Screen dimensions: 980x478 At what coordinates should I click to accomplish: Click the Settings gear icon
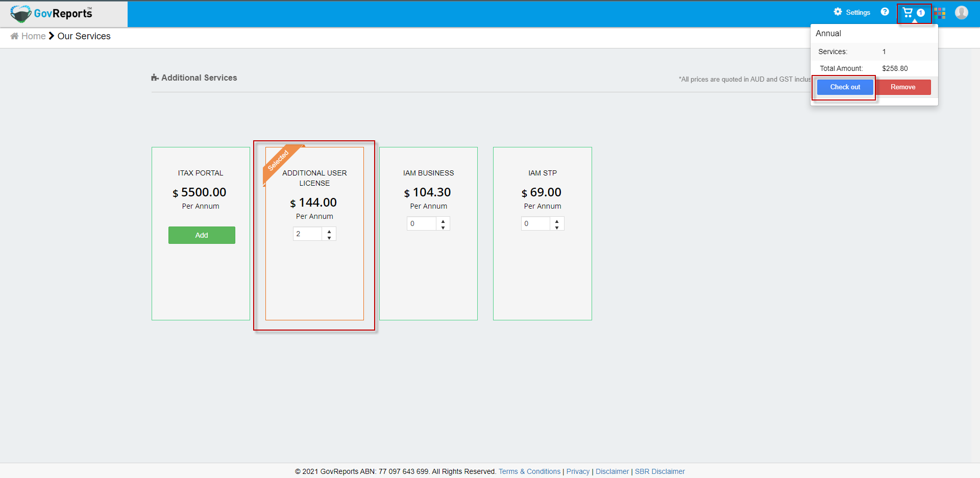pos(838,12)
